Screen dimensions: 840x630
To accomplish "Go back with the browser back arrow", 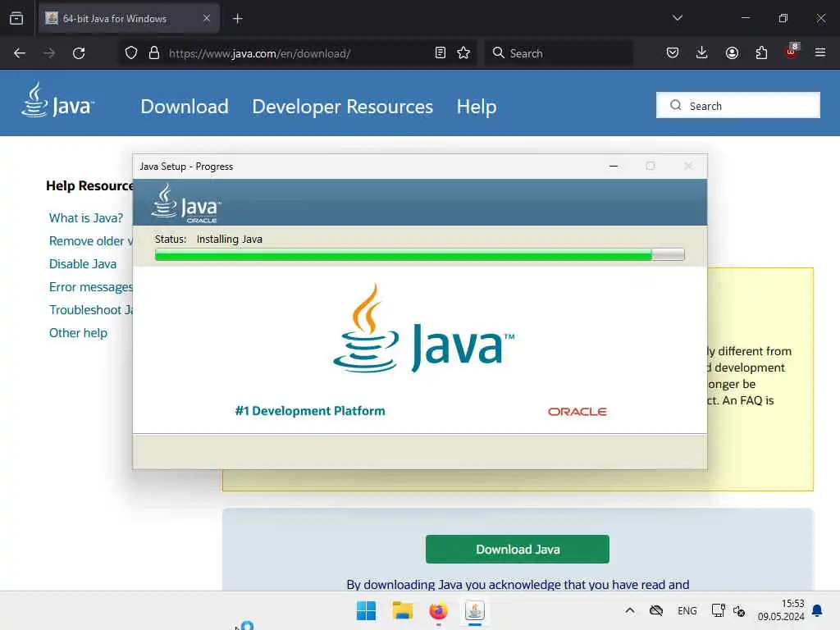I will coord(20,53).
